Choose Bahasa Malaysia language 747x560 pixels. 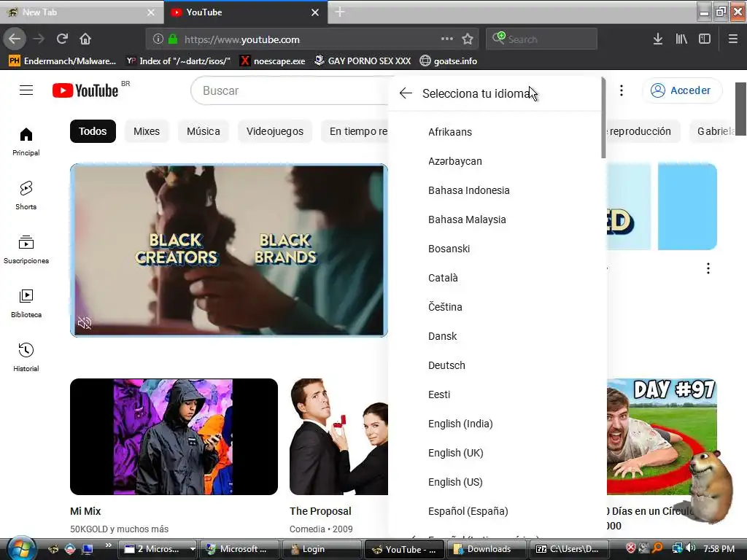[495, 219]
